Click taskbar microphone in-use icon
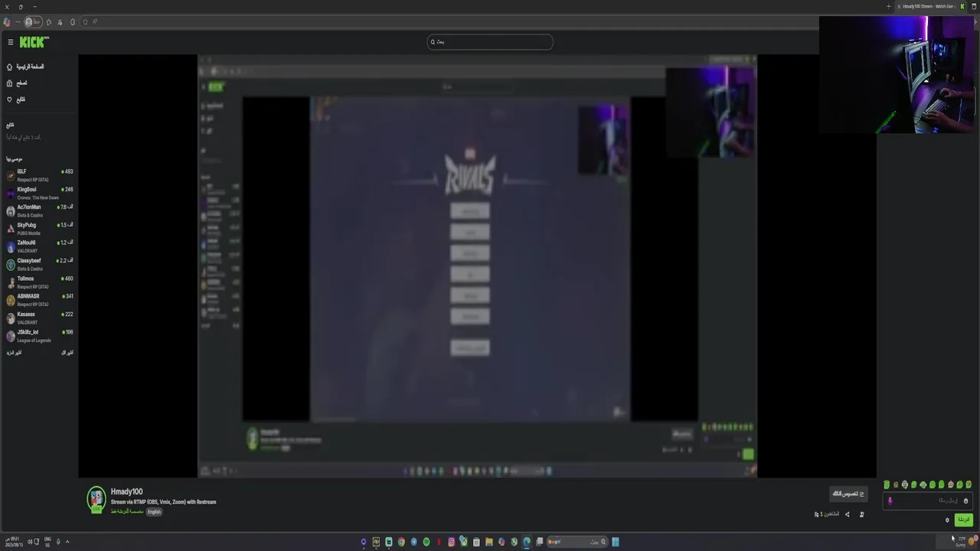The height and width of the screenshot is (551, 980). tap(58, 542)
